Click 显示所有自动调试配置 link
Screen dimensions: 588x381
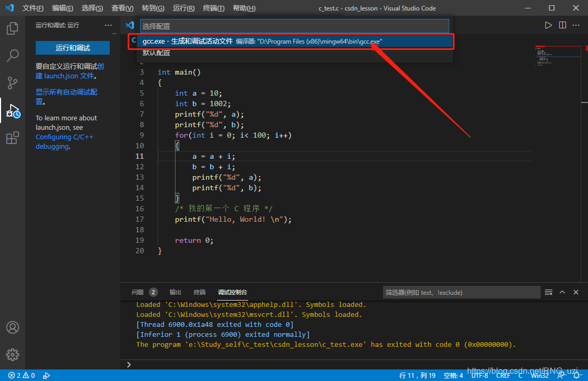coord(66,97)
